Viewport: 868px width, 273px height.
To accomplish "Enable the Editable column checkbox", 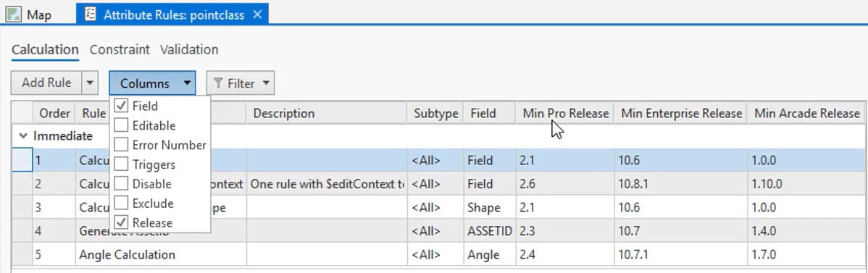I will click(121, 126).
